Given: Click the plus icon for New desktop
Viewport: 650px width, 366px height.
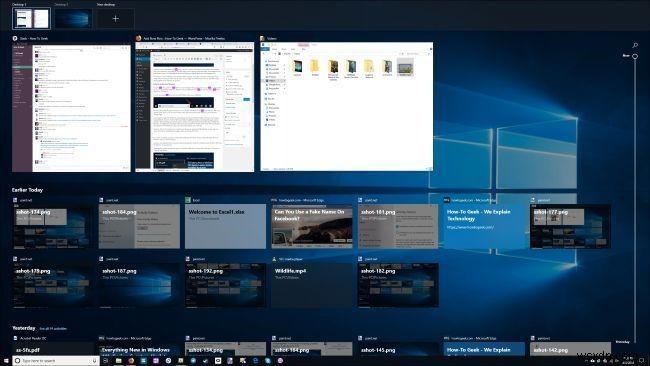Looking at the screenshot, I should point(116,19).
